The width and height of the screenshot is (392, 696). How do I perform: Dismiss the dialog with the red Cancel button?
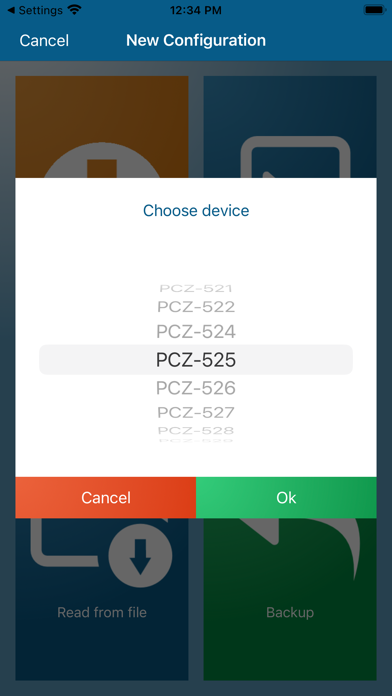point(106,498)
